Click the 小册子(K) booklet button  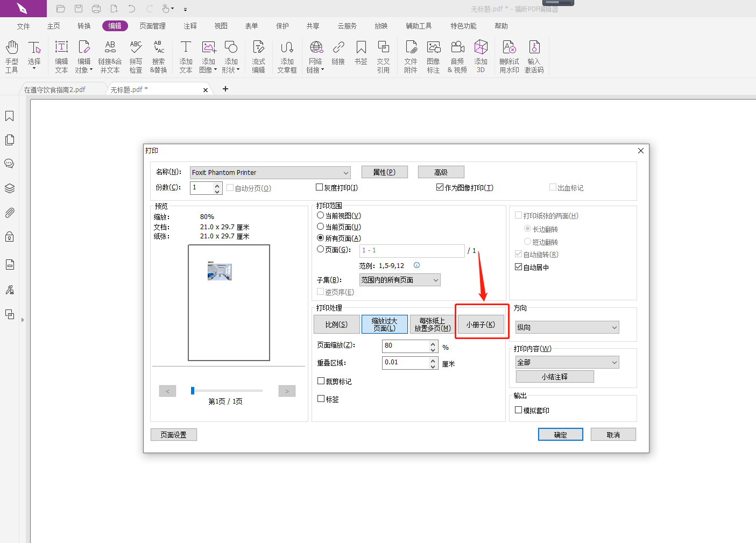pos(481,323)
